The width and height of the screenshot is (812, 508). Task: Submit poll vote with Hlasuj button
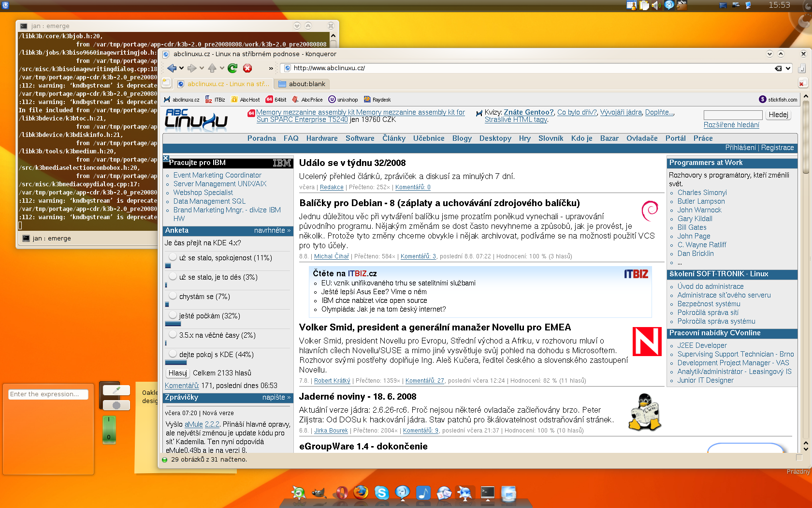177,373
